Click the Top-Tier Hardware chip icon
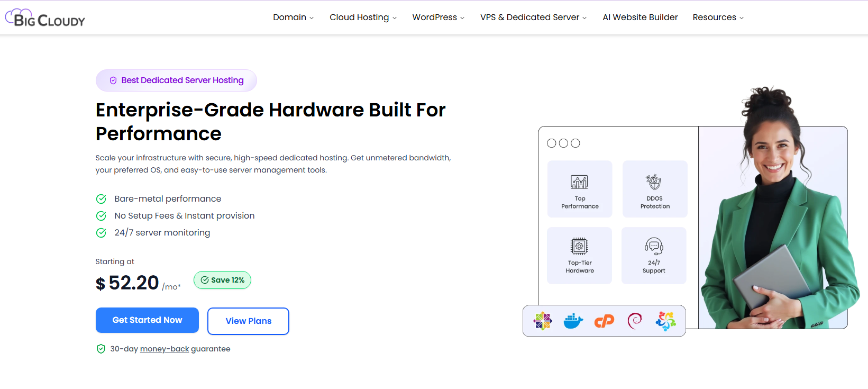Image resolution: width=868 pixels, height=389 pixels. [579, 246]
